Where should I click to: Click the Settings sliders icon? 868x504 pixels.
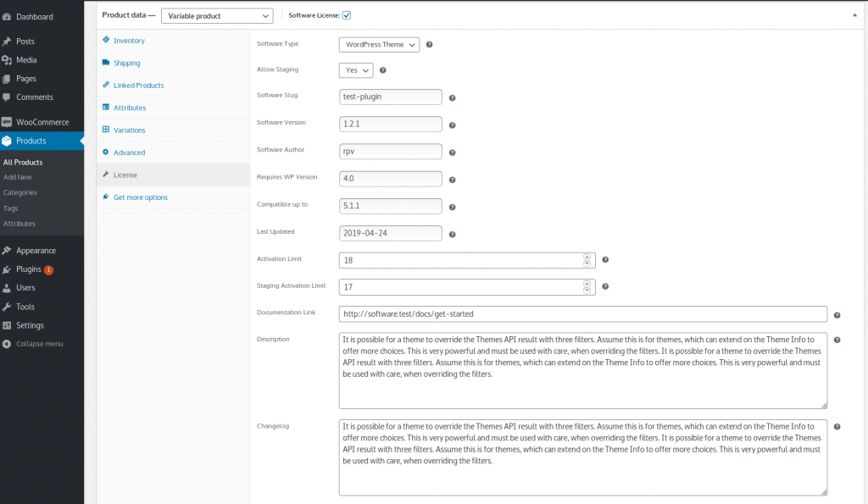click(x=7, y=326)
